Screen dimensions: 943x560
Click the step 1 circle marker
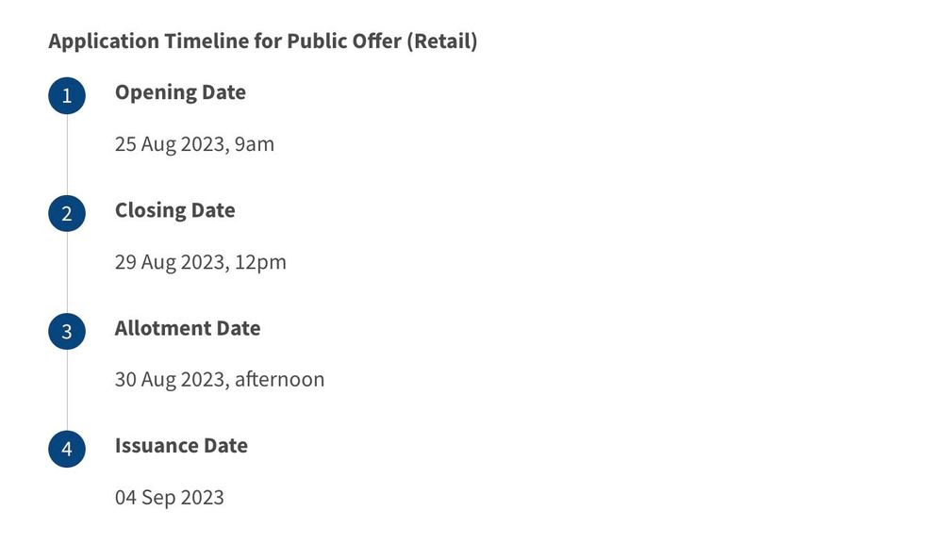click(x=67, y=95)
